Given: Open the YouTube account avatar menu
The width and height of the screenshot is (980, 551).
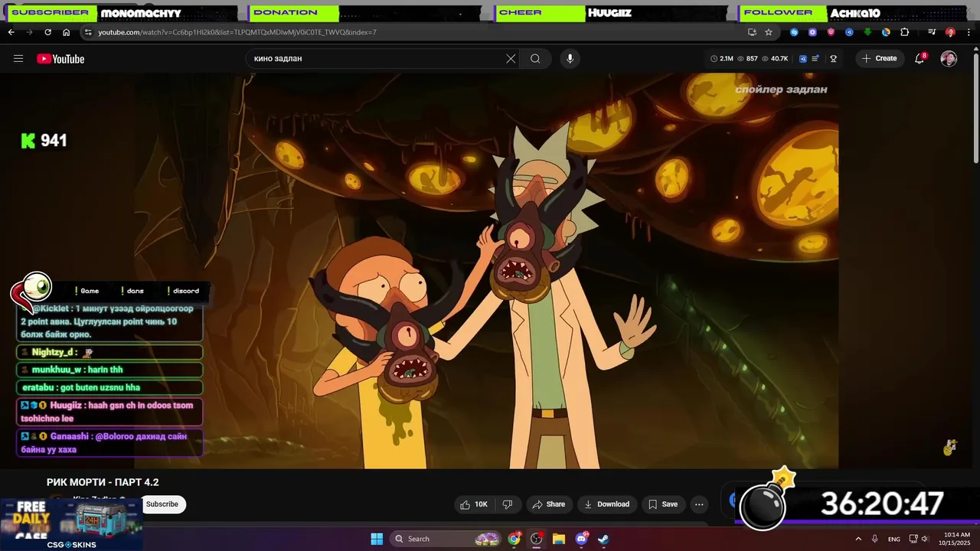Looking at the screenshot, I should coord(949,59).
